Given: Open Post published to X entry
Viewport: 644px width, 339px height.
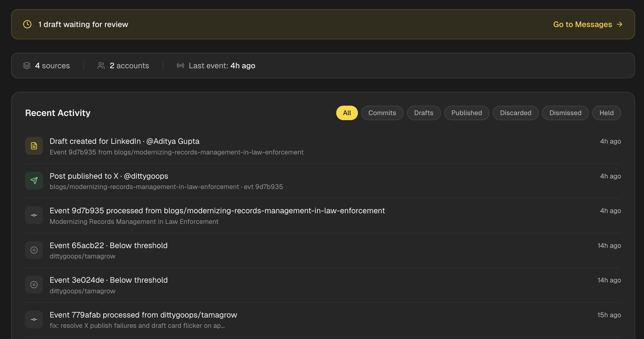Looking at the screenshot, I should point(109,176).
